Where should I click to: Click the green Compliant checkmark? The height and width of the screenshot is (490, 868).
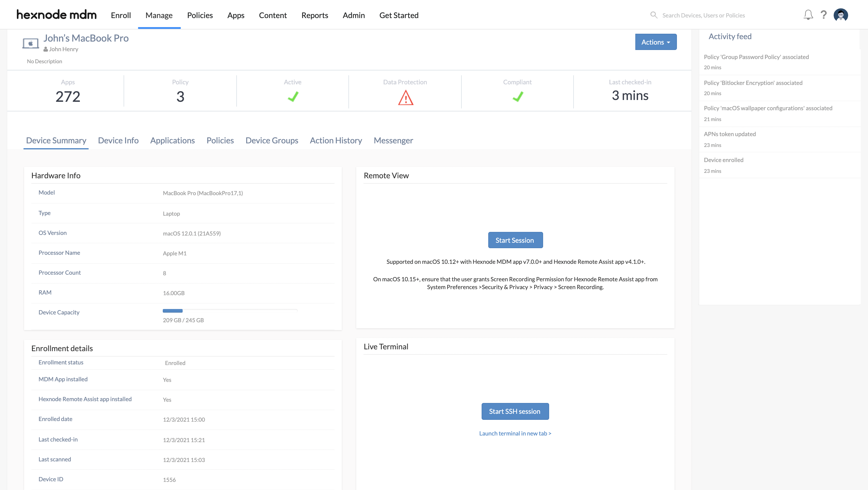click(517, 97)
